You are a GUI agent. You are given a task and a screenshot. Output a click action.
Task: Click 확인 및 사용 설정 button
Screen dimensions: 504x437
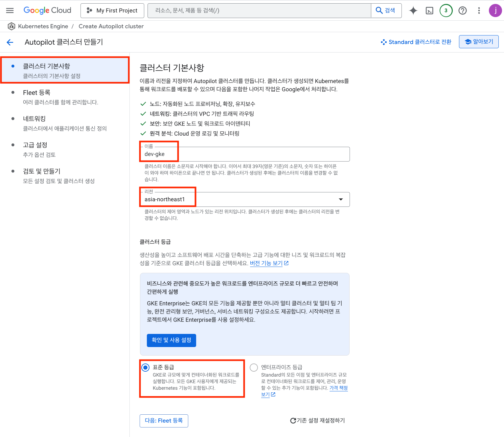coord(172,340)
